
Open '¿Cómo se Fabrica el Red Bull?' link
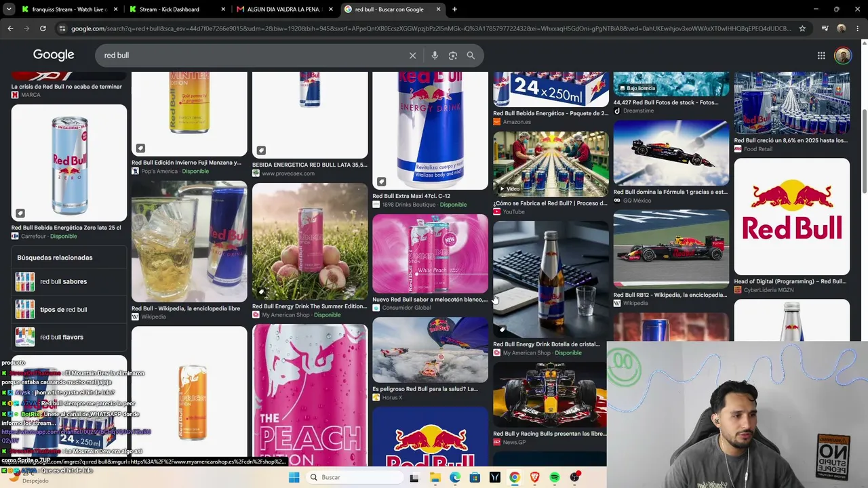551,203
